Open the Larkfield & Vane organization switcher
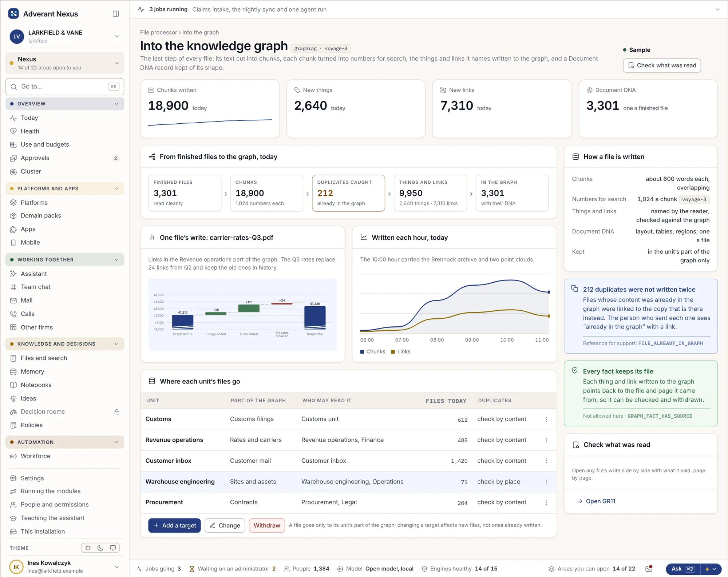 point(65,36)
